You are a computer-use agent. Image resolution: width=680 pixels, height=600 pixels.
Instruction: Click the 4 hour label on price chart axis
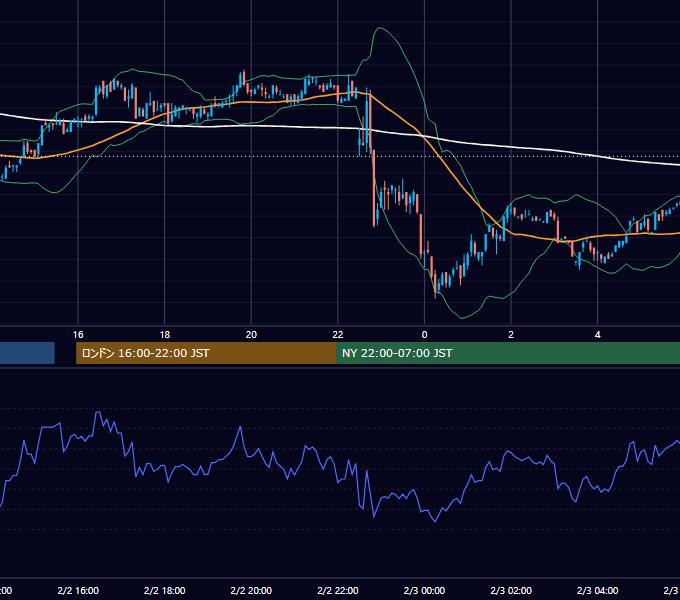pyautogui.click(x=598, y=335)
